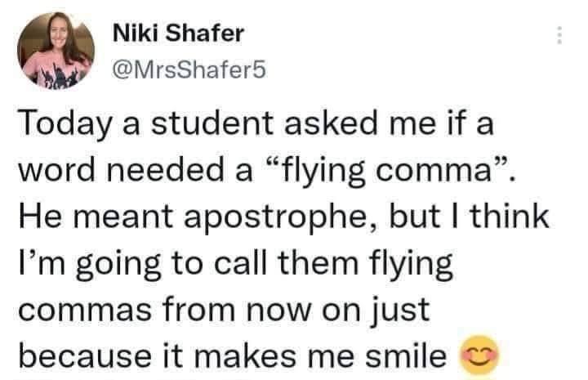The image size is (588, 380).
Task: Click the smiling blush emoji
Action: [x=480, y=354]
